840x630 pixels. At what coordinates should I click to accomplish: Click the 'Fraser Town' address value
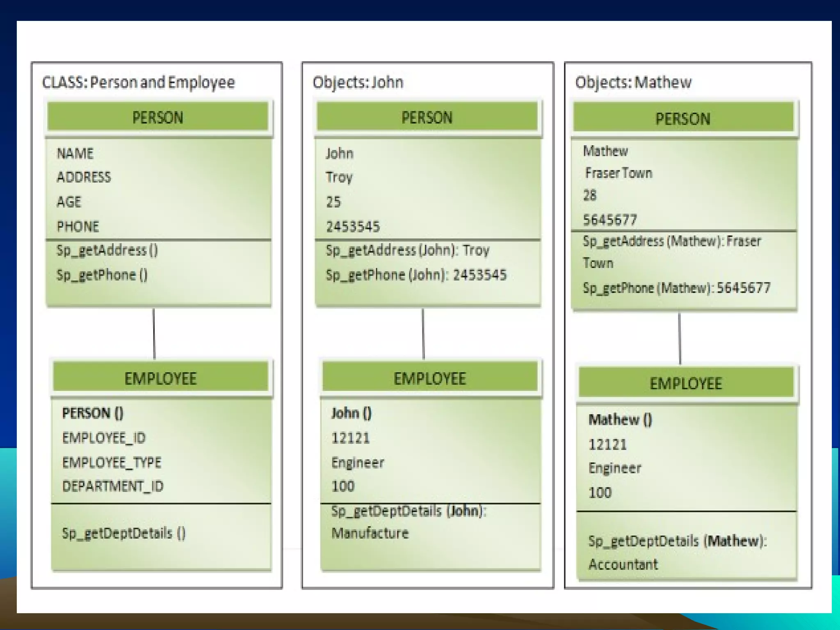(x=619, y=173)
